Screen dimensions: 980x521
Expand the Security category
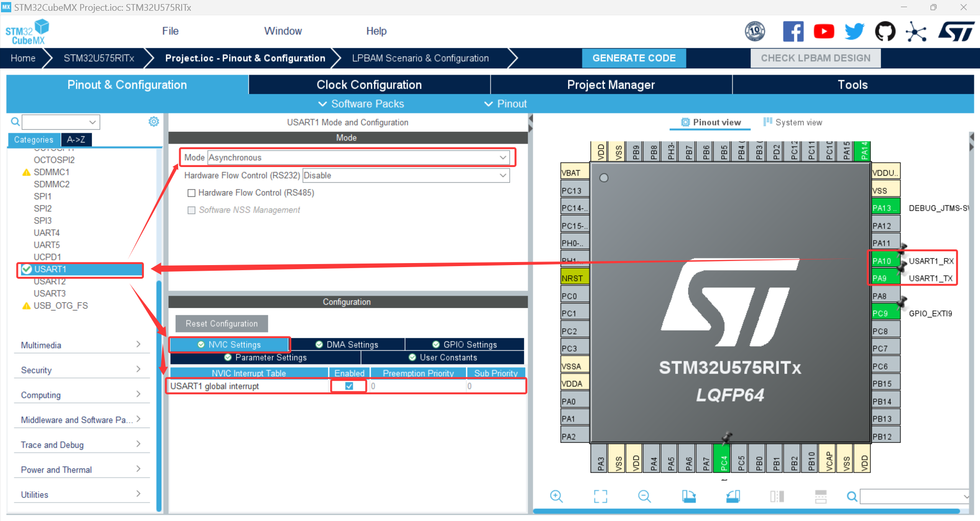pyautogui.click(x=82, y=370)
